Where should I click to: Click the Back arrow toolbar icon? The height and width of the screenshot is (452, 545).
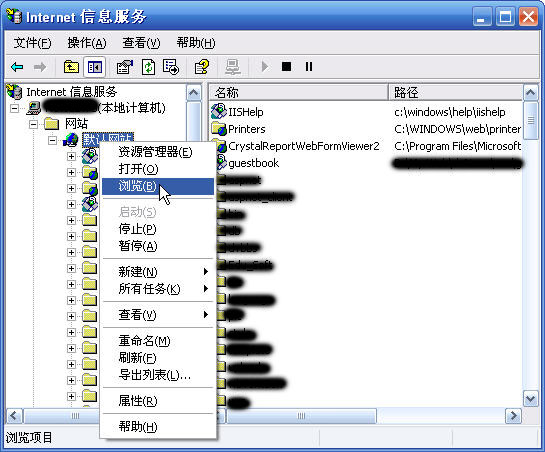click(17, 66)
